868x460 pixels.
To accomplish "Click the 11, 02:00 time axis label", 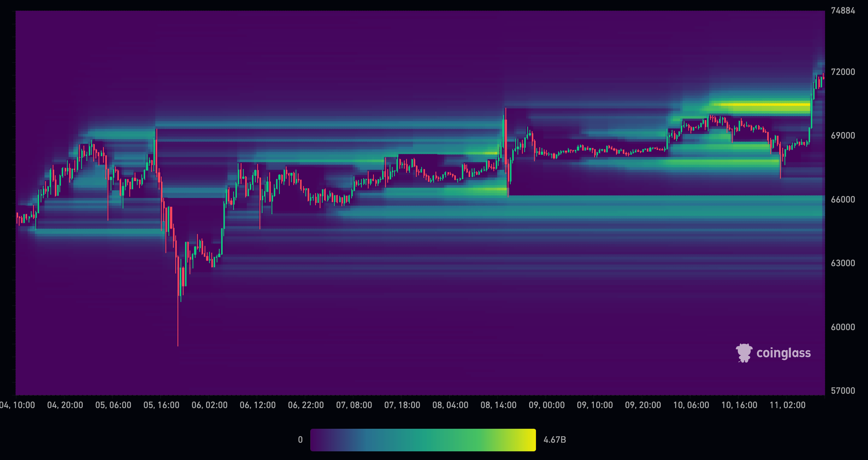I will (x=788, y=405).
